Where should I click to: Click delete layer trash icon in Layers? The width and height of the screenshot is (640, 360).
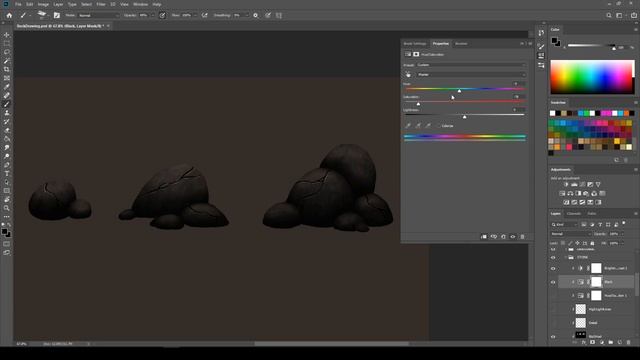point(629,342)
